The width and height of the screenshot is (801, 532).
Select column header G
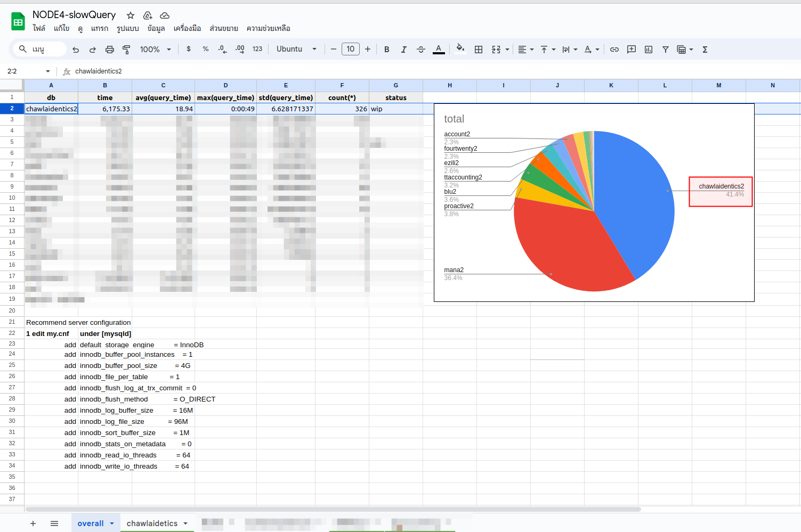[396, 85]
